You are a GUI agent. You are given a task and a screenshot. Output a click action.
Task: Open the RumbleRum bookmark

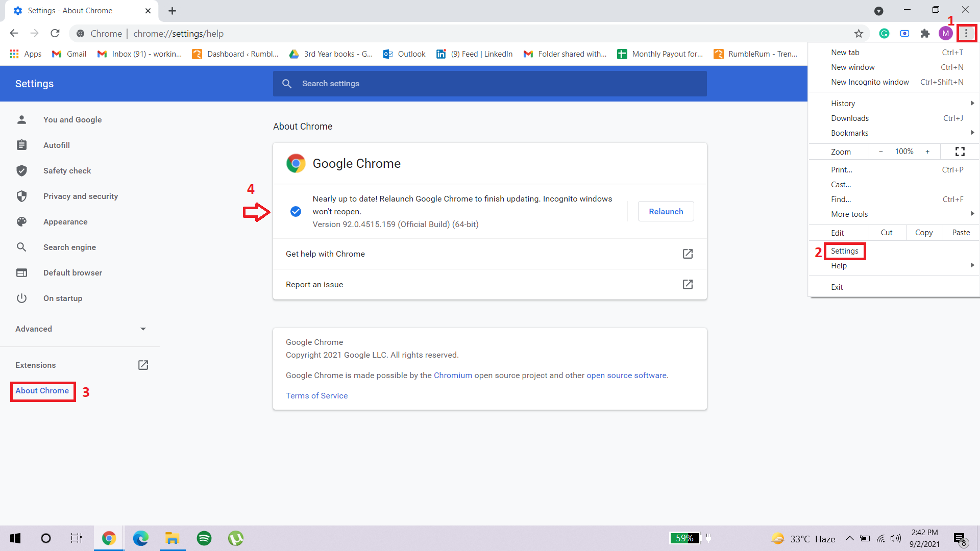pos(755,54)
